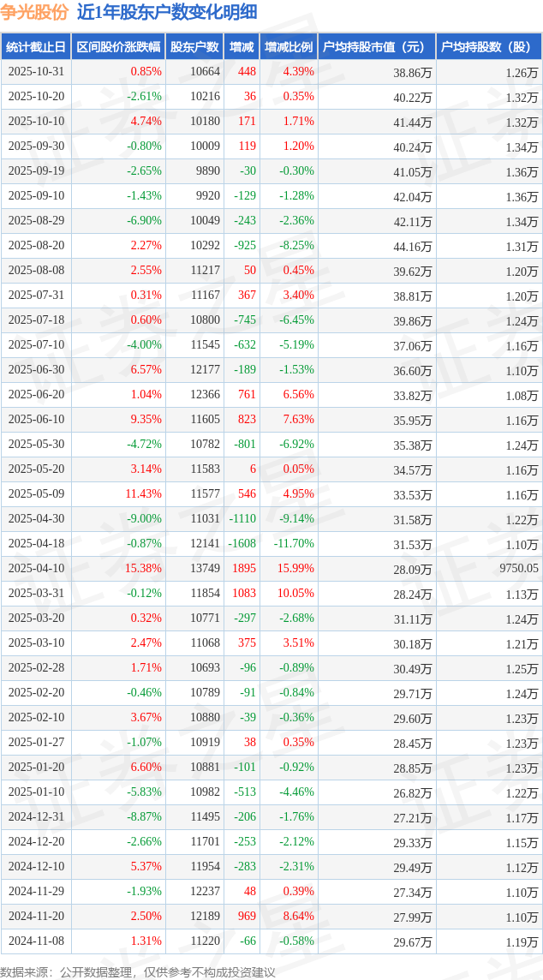Click the 2025-06-30 date cell

coord(36,370)
